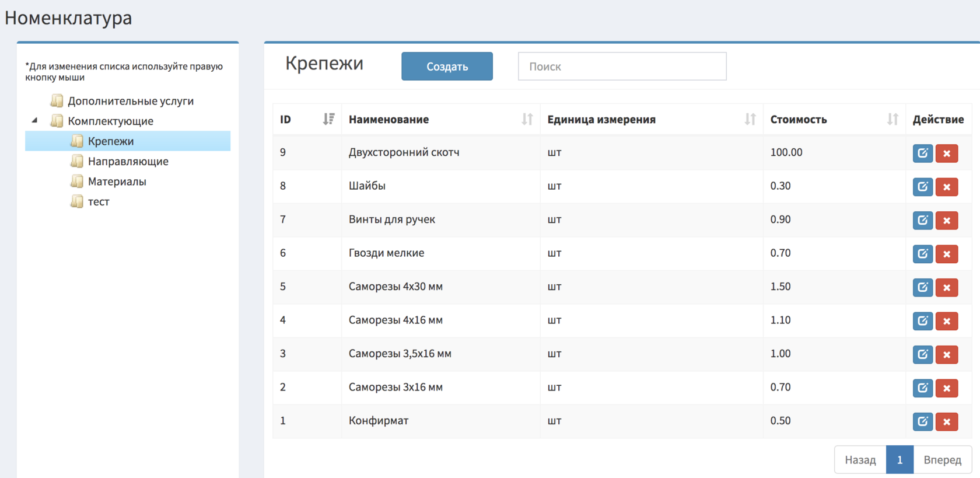
Task: Edit the Саморезы 3,5x16 мм row
Action: [x=923, y=355]
